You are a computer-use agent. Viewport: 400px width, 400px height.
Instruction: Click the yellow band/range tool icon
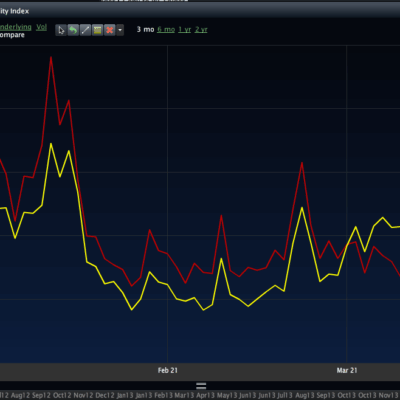click(97, 30)
